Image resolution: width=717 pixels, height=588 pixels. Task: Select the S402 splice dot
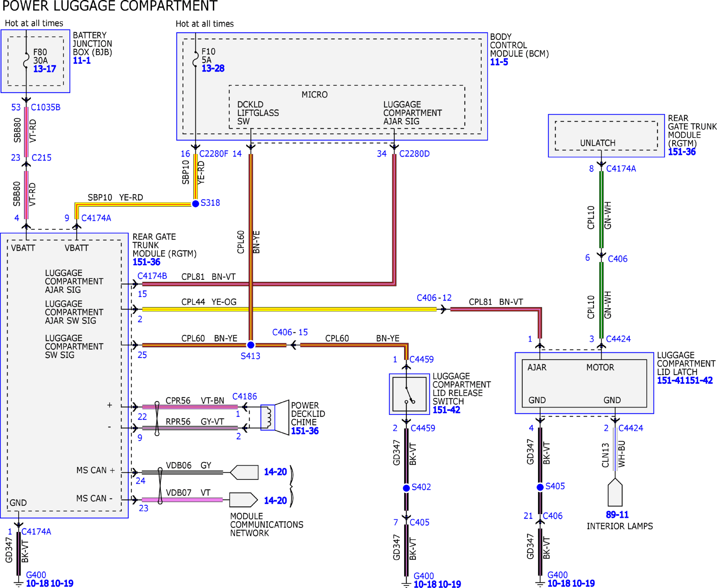pyautogui.click(x=406, y=488)
